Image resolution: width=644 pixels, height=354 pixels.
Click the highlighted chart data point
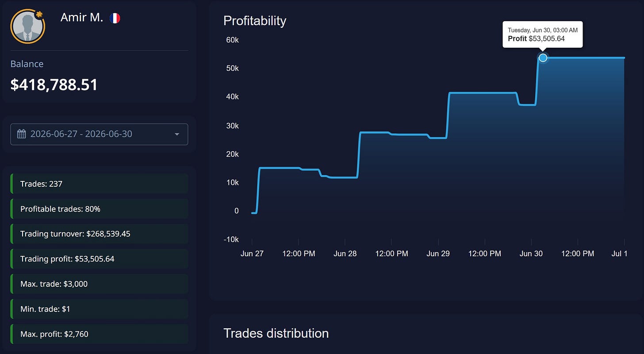point(543,58)
